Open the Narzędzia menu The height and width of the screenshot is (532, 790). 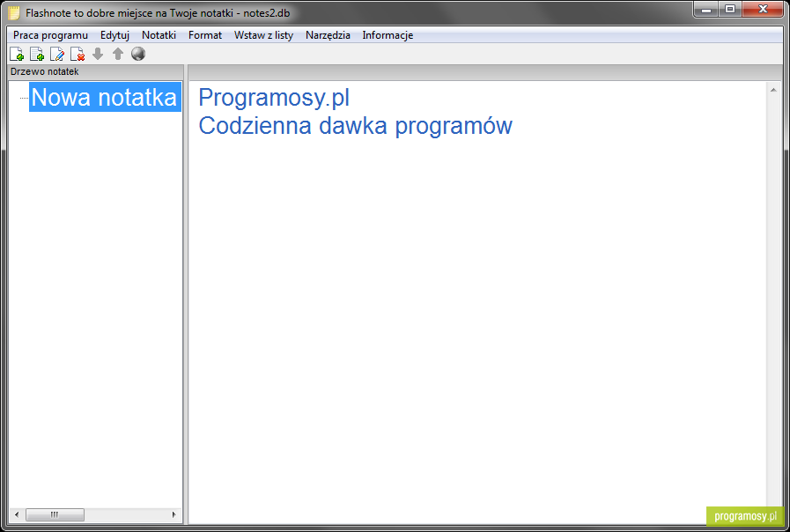pyautogui.click(x=328, y=35)
